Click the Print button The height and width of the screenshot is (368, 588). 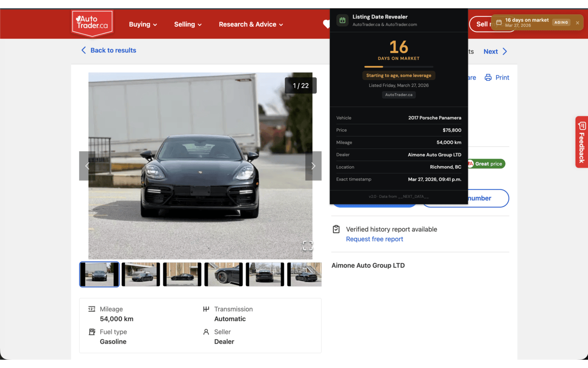[497, 77]
